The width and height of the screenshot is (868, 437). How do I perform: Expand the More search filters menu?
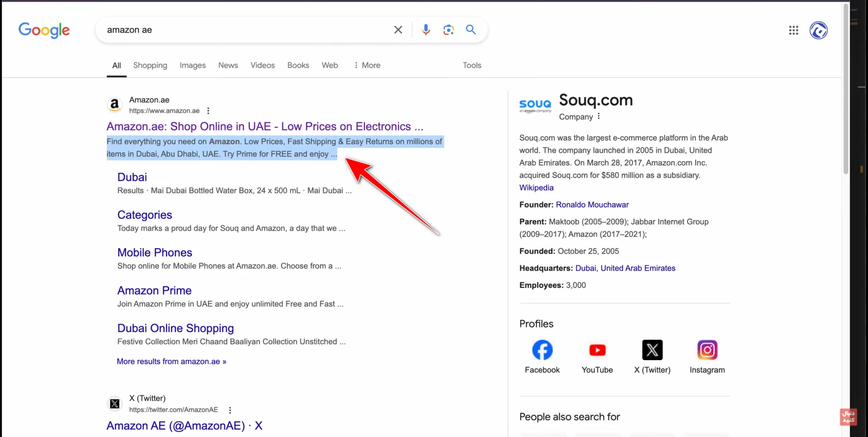(x=367, y=65)
